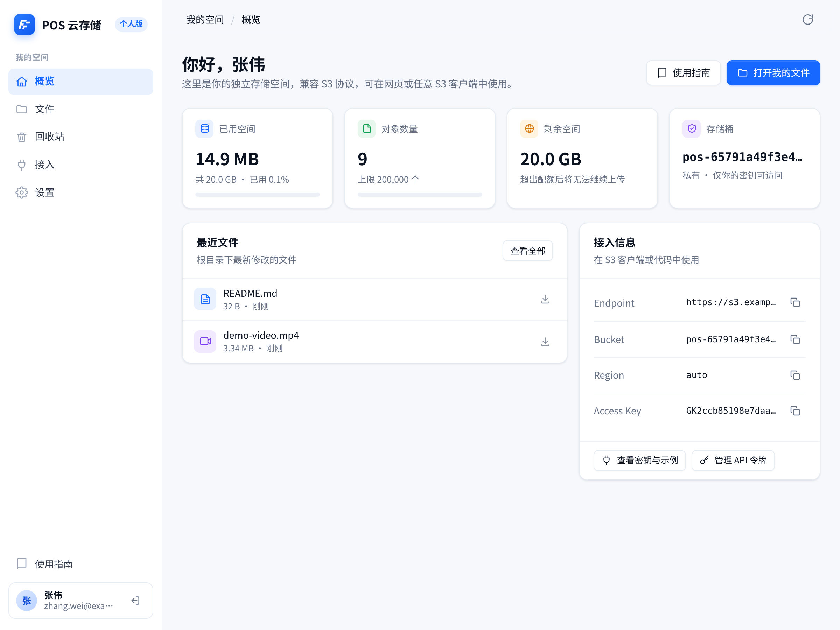Click the 个人版 badge
840x630 pixels.
131,24
